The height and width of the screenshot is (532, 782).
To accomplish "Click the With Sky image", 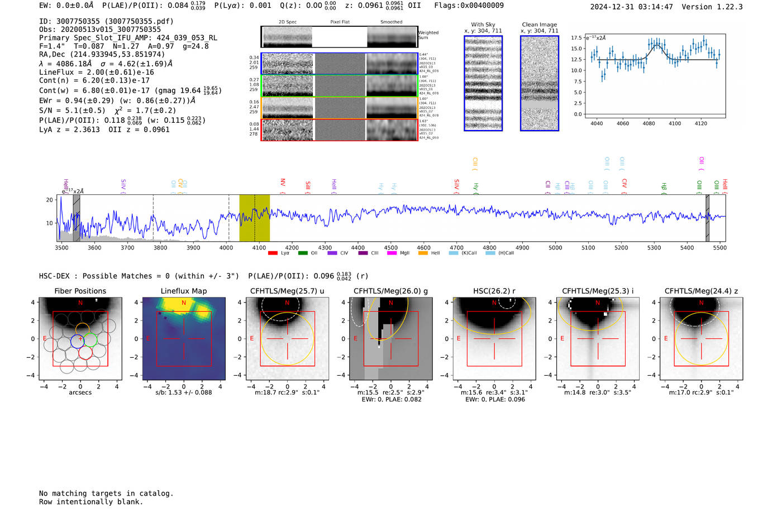I will 483,83.
